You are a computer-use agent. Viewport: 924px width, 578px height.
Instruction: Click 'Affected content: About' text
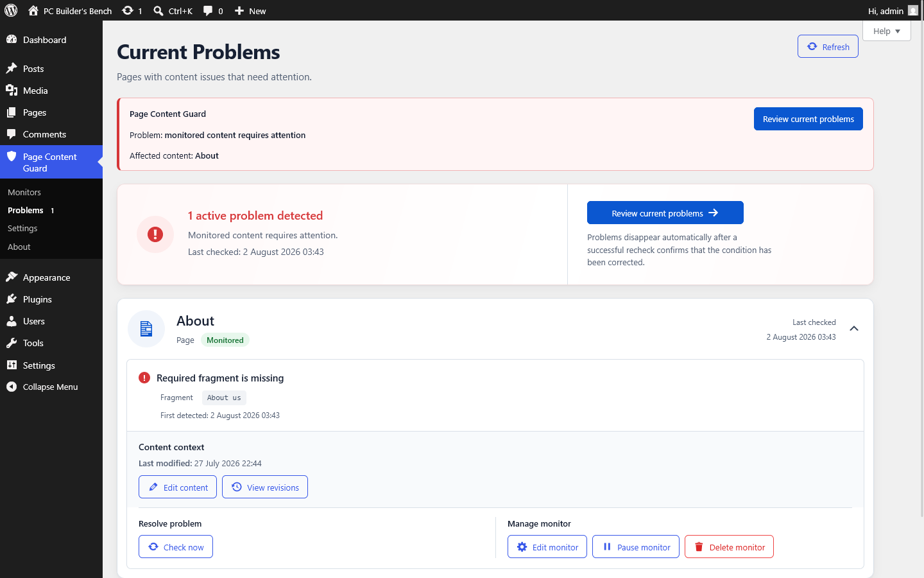(174, 155)
